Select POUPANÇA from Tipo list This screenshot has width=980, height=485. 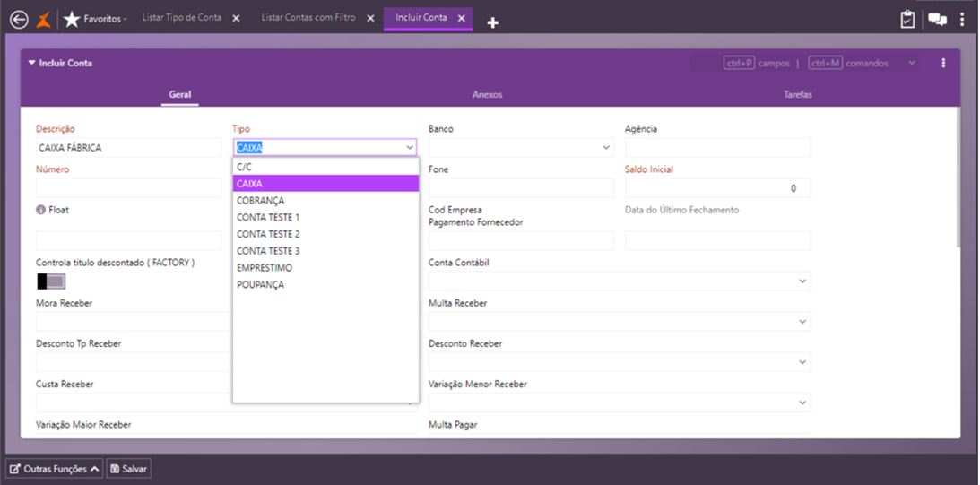coord(260,285)
